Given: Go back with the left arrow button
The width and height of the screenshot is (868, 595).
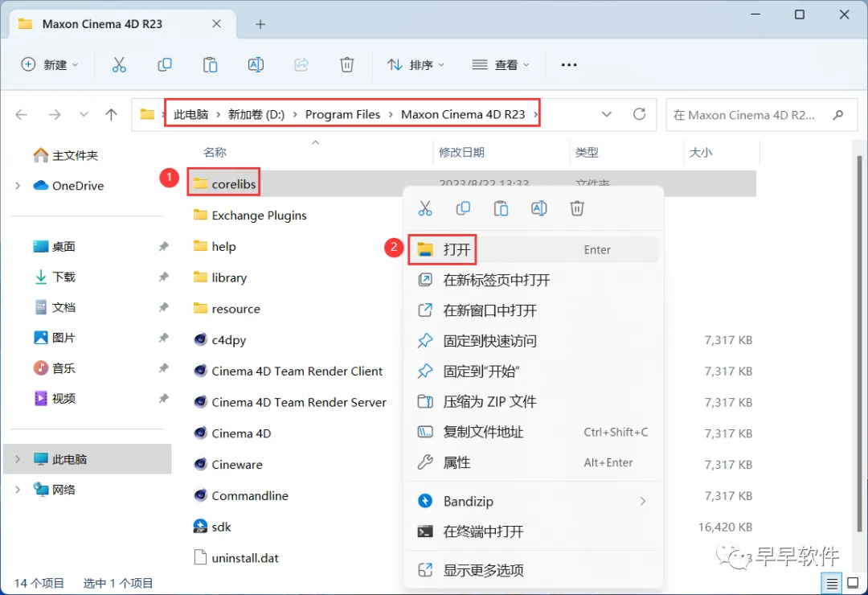Looking at the screenshot, I should [x=21, y=115].
